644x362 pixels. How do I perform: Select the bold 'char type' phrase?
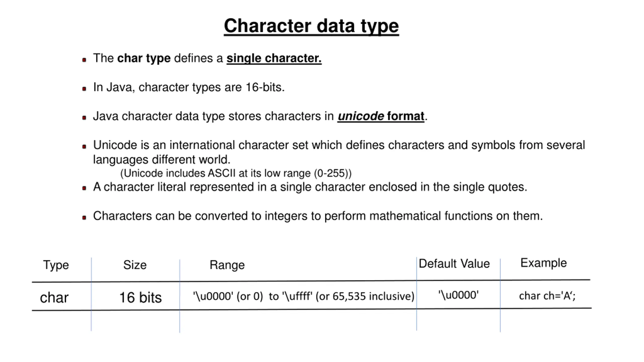pyautogui.click(x=144, y=59)
